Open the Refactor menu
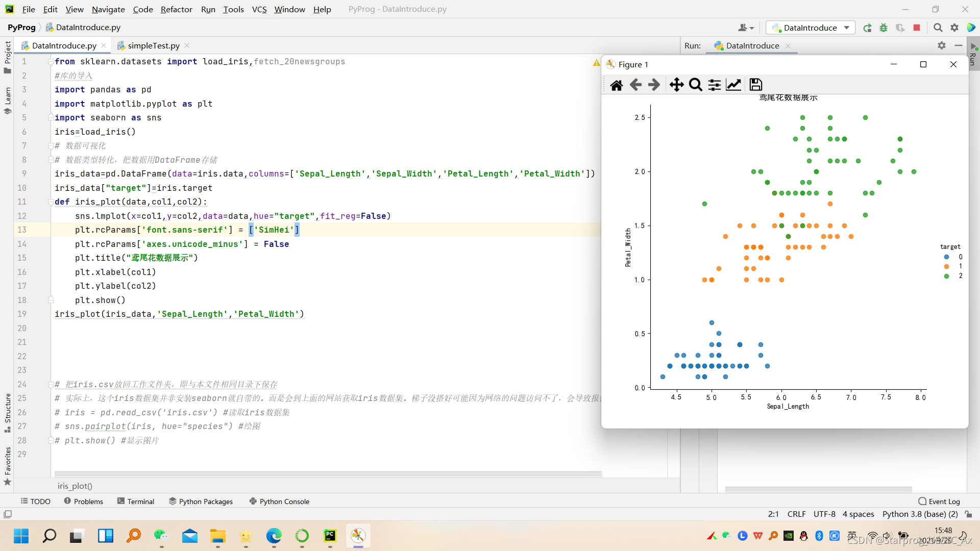The image size is (980, 551). (x=176, y=9)
